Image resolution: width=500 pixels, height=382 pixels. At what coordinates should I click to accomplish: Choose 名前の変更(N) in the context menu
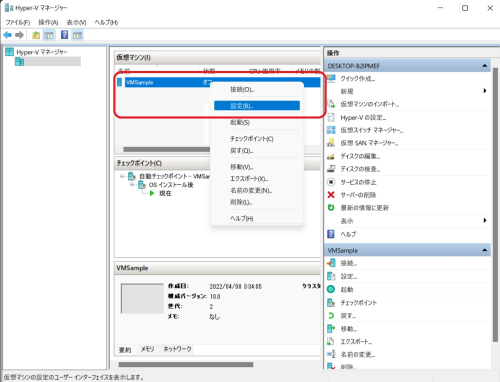257,191
